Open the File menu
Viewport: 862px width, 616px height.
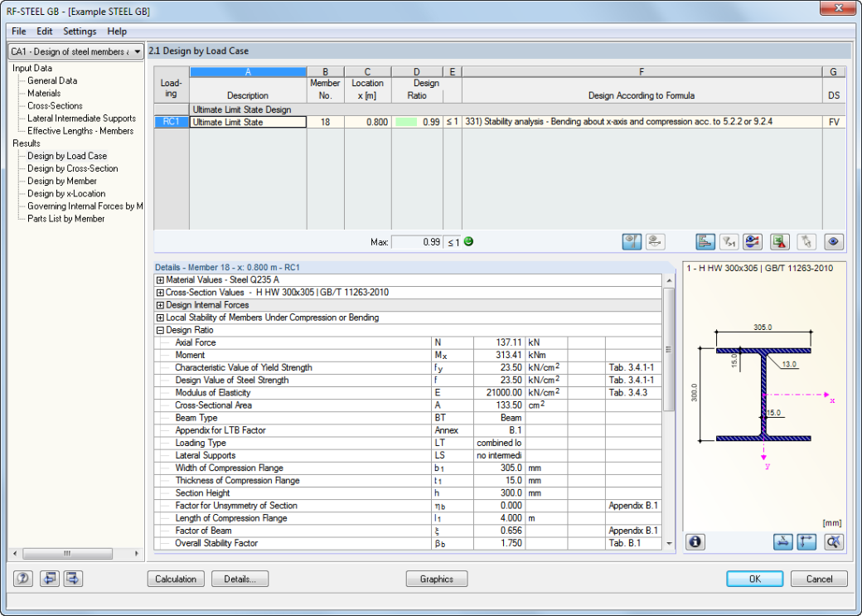point(19,32)
